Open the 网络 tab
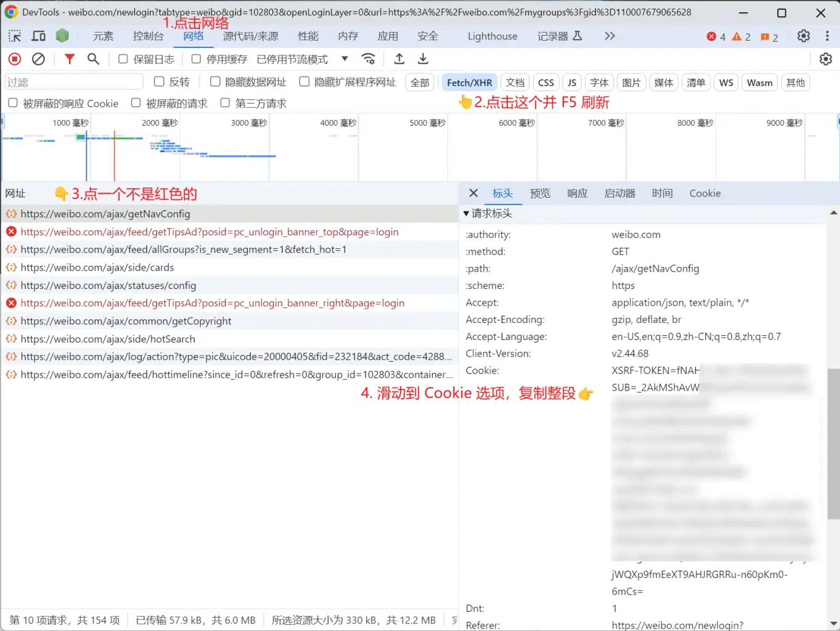The image size is (840, 631). (193, 36)
